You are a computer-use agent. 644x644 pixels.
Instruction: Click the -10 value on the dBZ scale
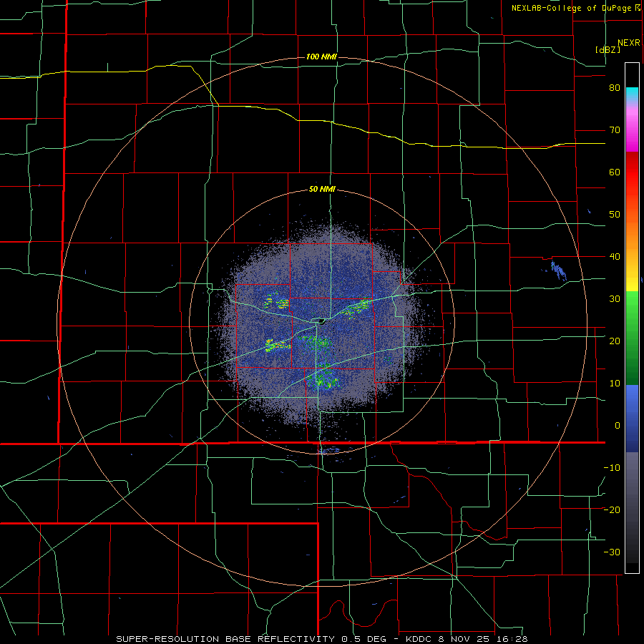[612, 468]
